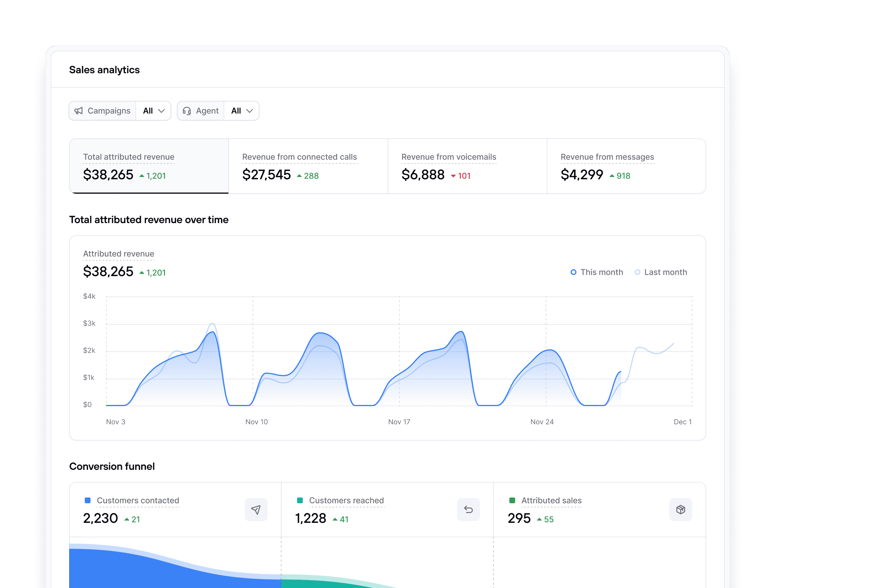The height and width of the screenshot is (588, 875).
Task: Open the Revenue from messages card
Action: (626, 166)
